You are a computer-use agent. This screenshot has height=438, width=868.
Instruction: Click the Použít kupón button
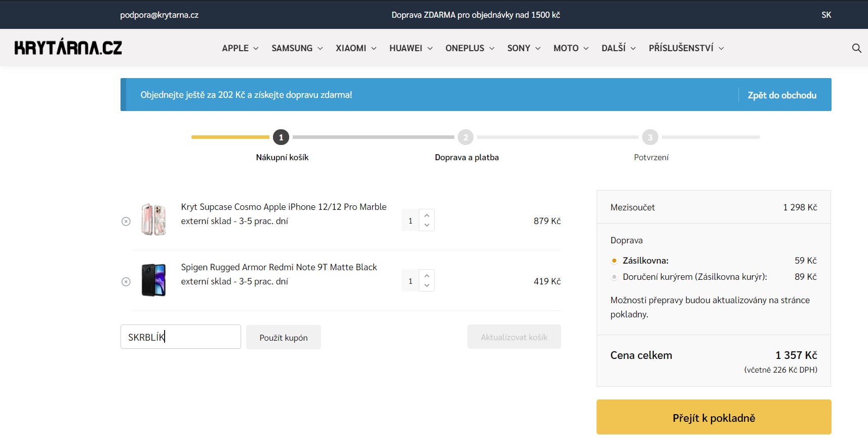[x=284, y=337]
